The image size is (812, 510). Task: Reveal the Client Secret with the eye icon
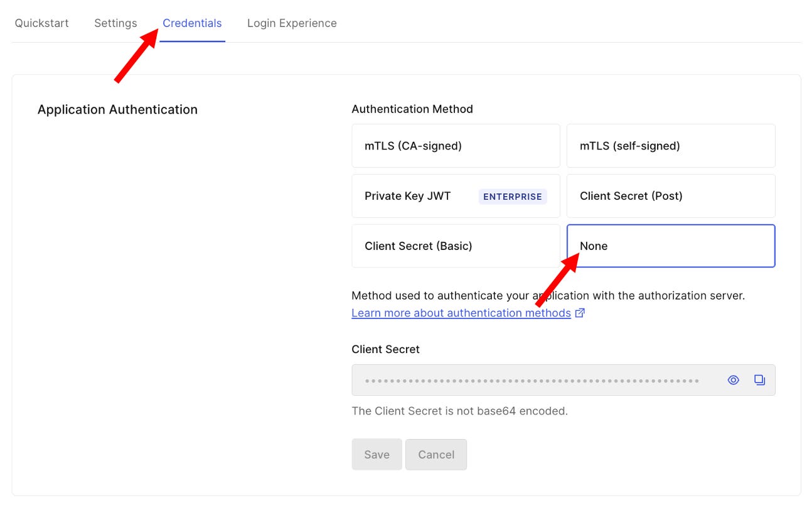pyautogui.click(x=733, y=380)
